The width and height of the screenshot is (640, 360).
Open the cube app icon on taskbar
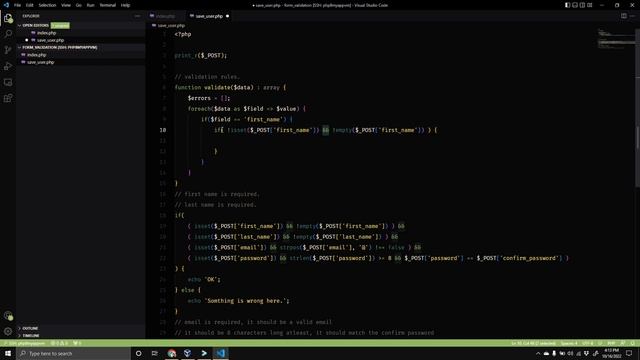click(x=187, y=353)
